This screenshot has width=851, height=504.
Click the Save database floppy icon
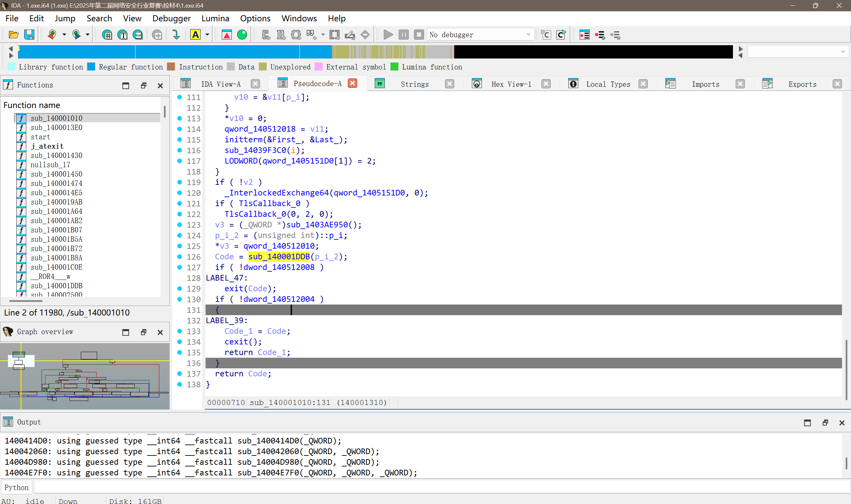(x=29, y=35)
